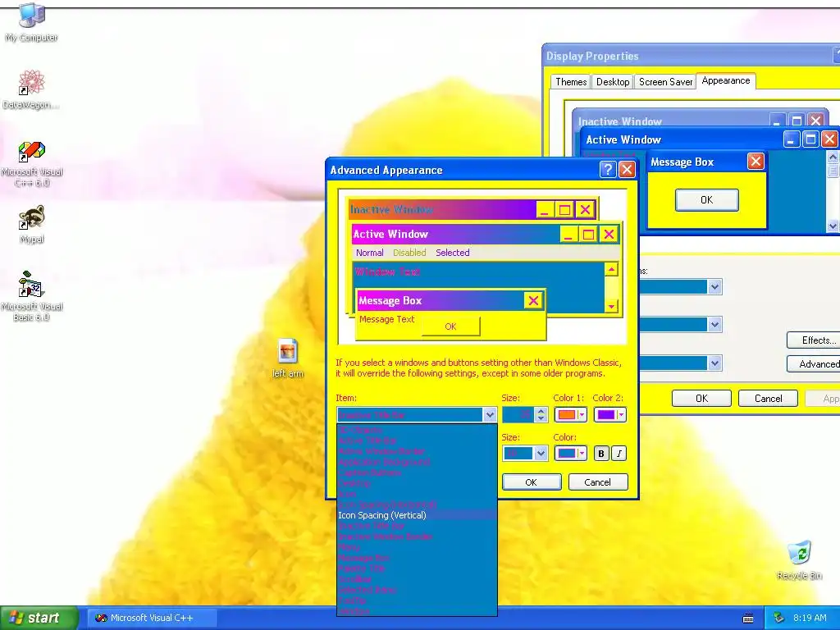This screenshot has height=630, width=840.
Task: Toggle Bold font style button
Action: pyautogui.click(x=601, y=454)
